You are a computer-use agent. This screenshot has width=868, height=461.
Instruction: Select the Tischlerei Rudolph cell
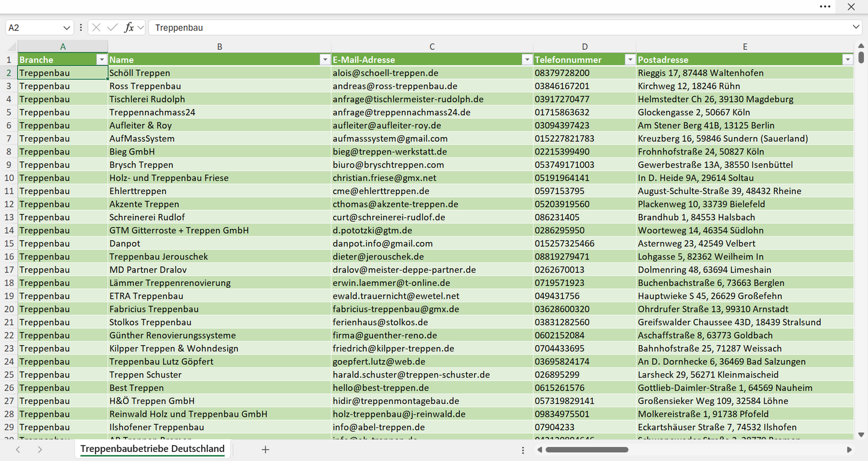220,99
